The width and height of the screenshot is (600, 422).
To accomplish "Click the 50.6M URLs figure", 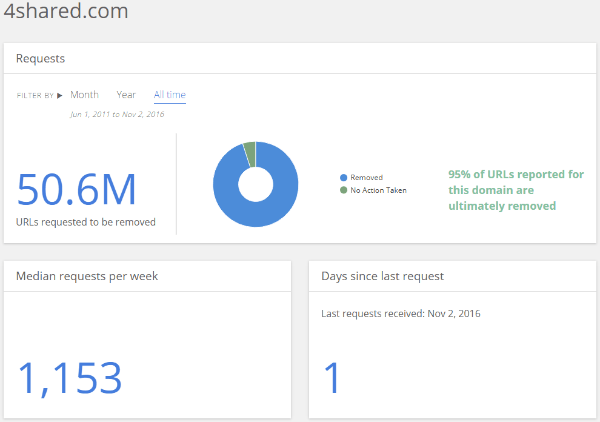I will pyautogui.click(x=76, y=189).
